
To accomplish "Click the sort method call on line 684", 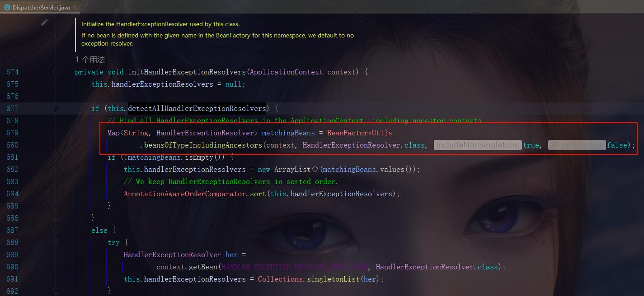I will pyautogui.click(x=259, y=194).
